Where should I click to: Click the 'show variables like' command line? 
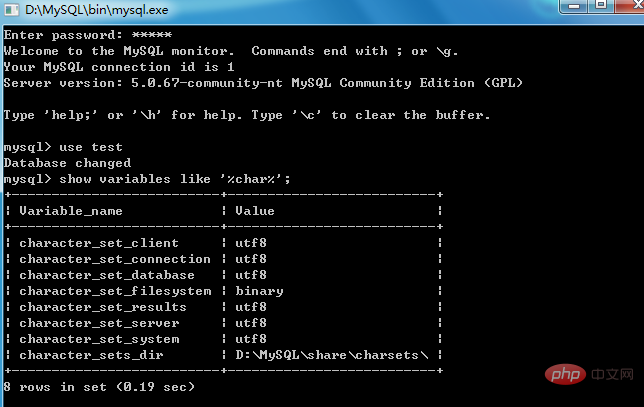pos(147,179)
